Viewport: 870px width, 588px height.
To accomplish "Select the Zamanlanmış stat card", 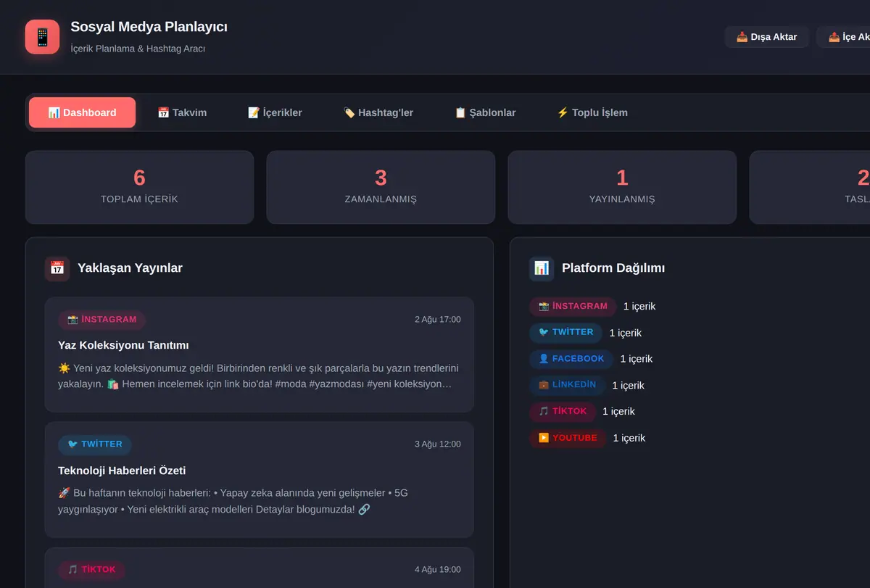I will (381, 187).
